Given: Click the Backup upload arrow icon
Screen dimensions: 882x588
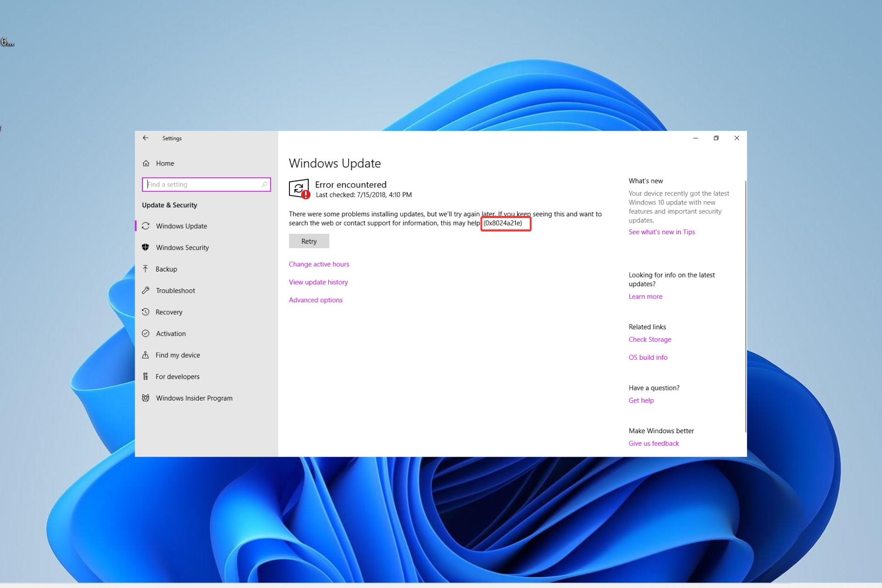Looking at the screenshot, I should (146, 269).
